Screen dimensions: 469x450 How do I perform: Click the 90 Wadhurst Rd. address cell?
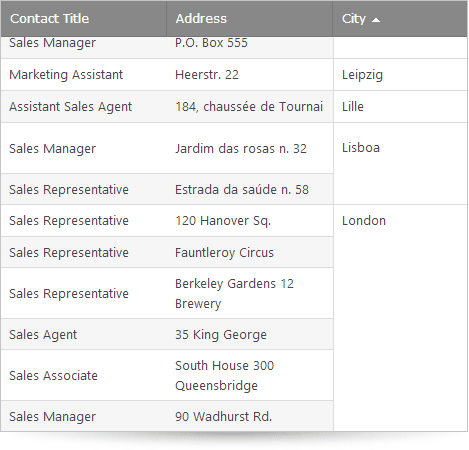click(x=250, y=416)
